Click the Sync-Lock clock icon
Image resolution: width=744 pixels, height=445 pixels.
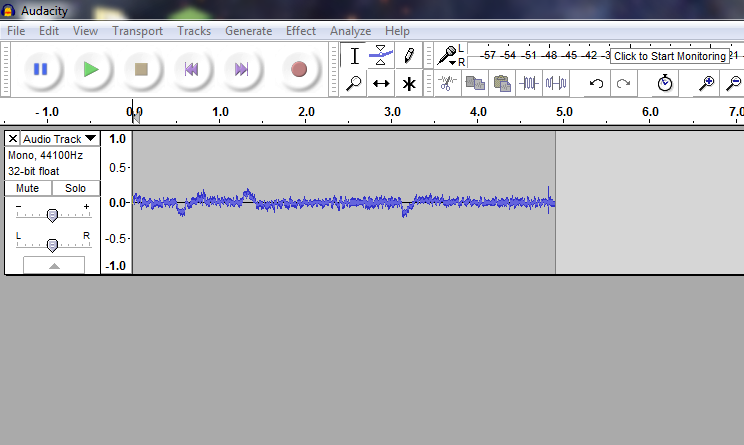tap(665, 83)
